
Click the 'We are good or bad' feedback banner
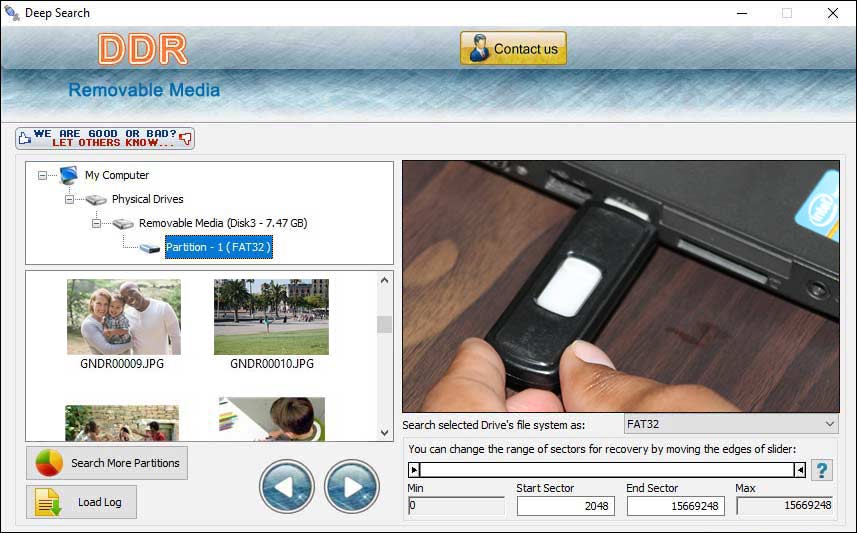(105, 138)
